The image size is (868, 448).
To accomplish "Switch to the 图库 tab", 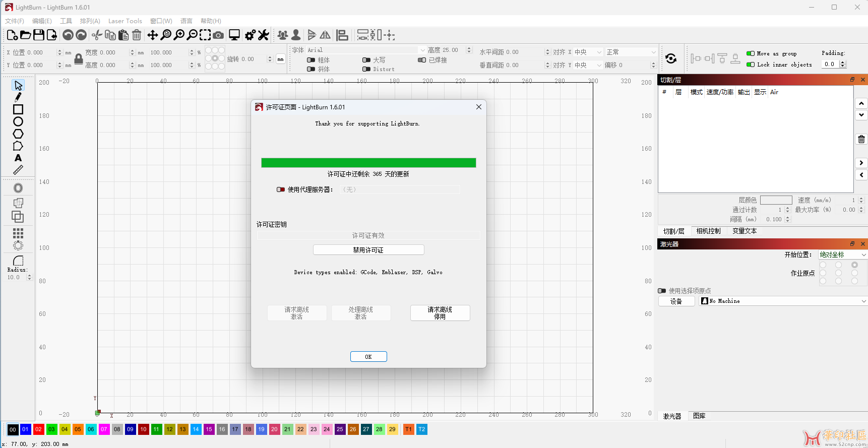I will [x=699, y=416].
